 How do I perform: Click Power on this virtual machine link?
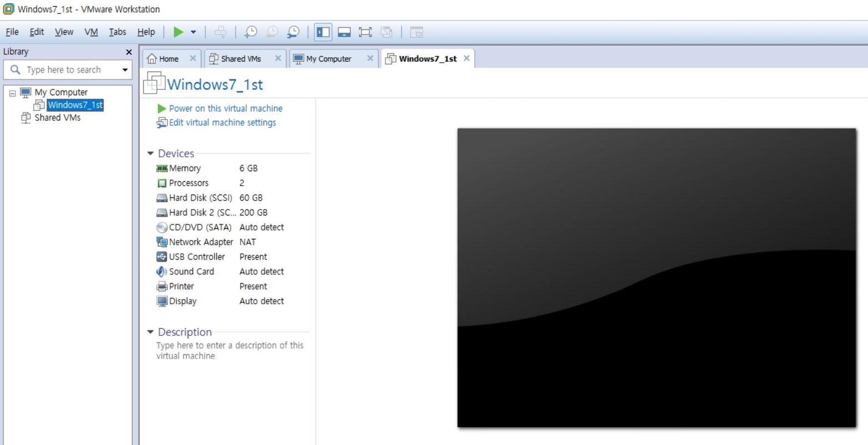point(226,109)
